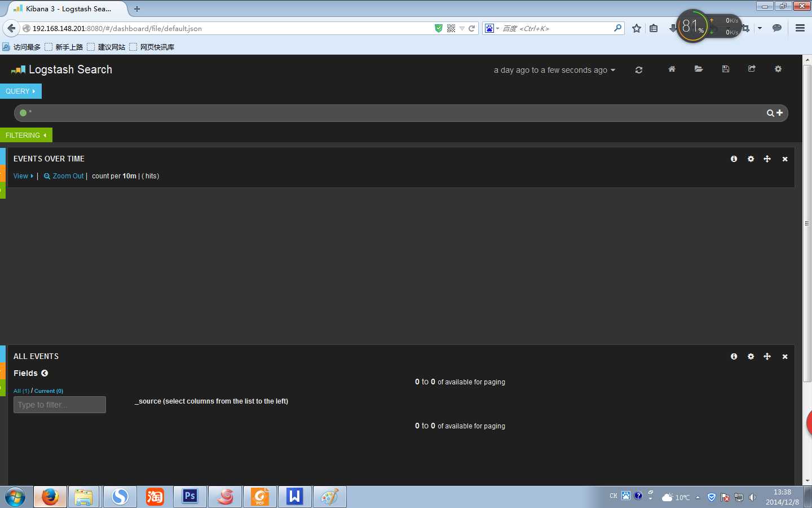
Task: Open Events Over Time panel settings gear
Action: coord(751,159)
